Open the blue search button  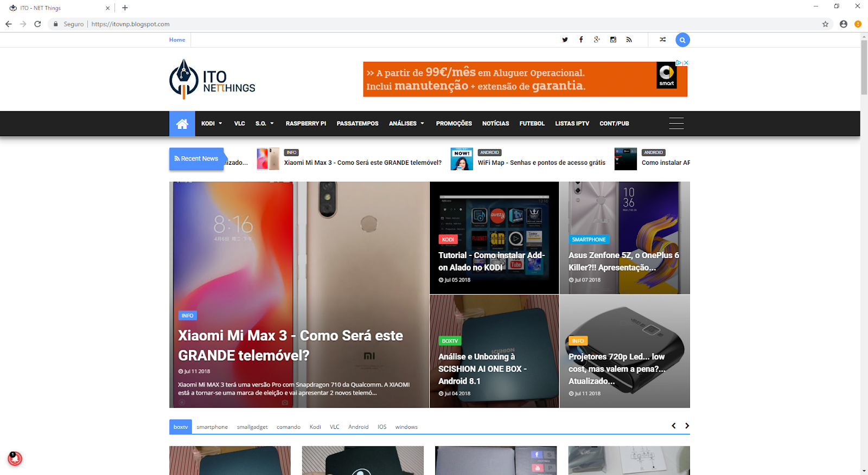(682, 40)
